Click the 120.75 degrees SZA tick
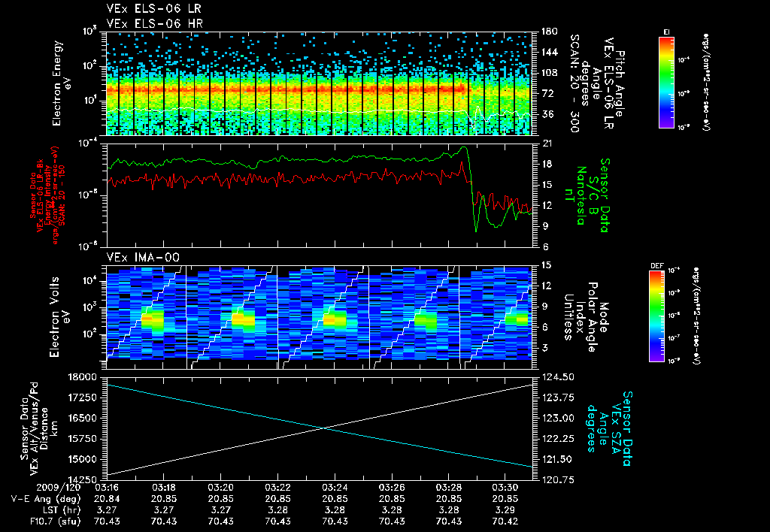The height and width of the screenshot is (532, 770). [x=559, y=479]
